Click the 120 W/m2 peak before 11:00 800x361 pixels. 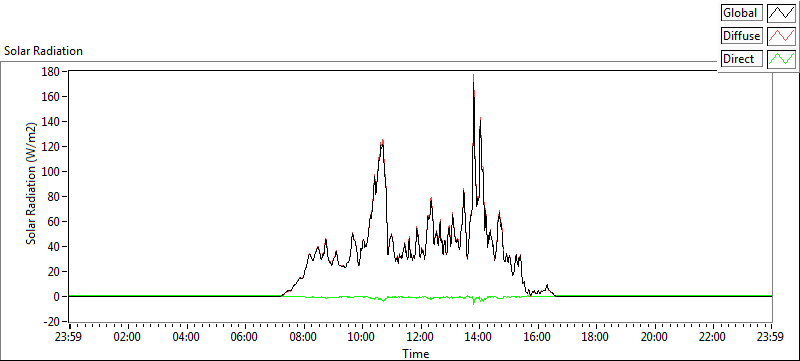coord(382,143)
